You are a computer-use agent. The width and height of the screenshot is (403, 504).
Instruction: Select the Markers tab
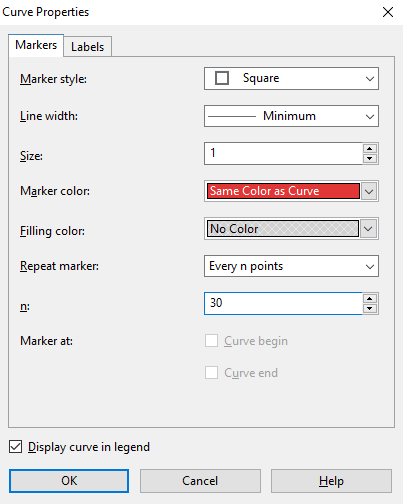tap(36, 45)
